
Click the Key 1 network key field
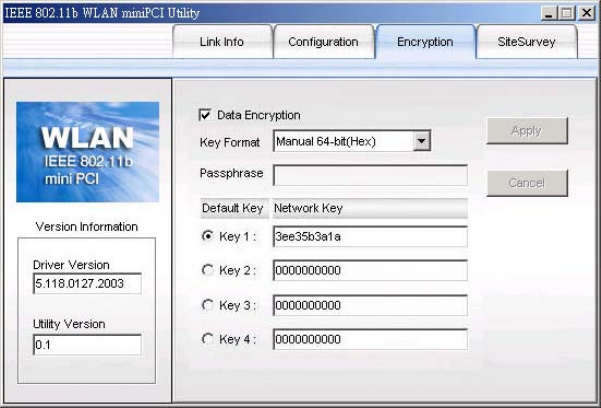(370, 236)
